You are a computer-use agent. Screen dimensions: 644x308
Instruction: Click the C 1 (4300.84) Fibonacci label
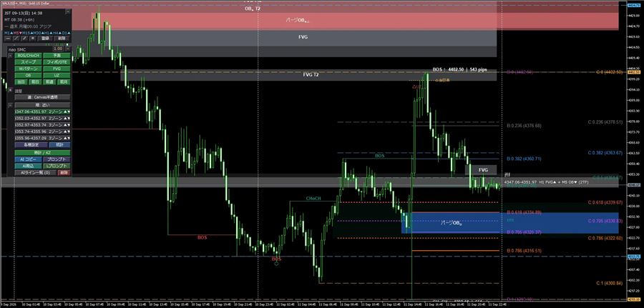[610, 283]
